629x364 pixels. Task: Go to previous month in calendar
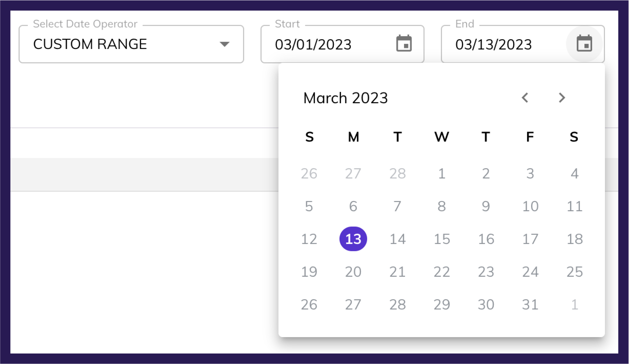pyautogui.click(x=525, y=98)
